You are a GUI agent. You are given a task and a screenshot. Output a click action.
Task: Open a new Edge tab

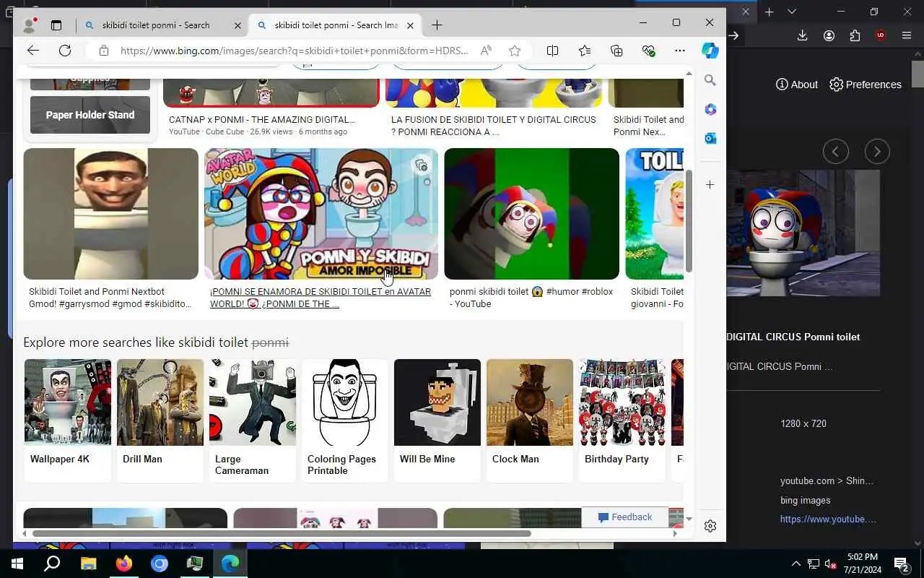[437, 25]
